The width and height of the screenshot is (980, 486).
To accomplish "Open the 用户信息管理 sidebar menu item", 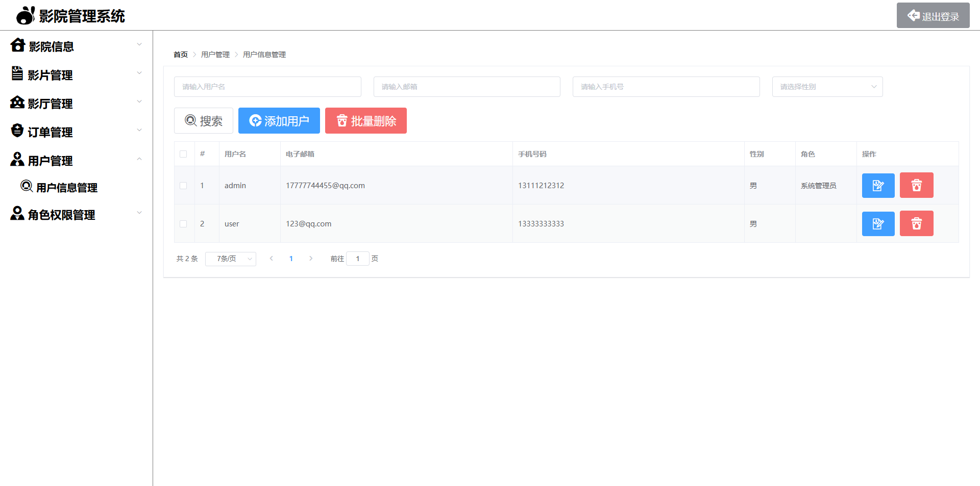I will (65, 187).
